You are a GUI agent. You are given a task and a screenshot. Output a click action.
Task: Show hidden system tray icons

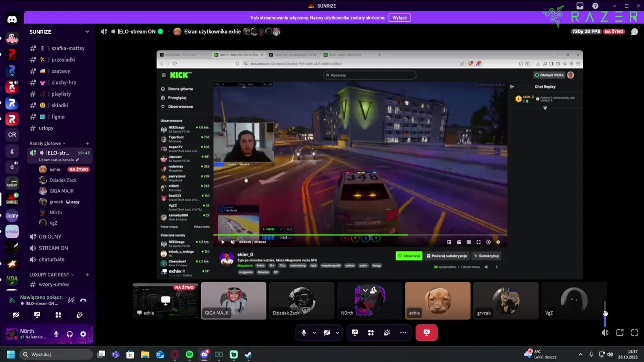[x=580, y=354]
